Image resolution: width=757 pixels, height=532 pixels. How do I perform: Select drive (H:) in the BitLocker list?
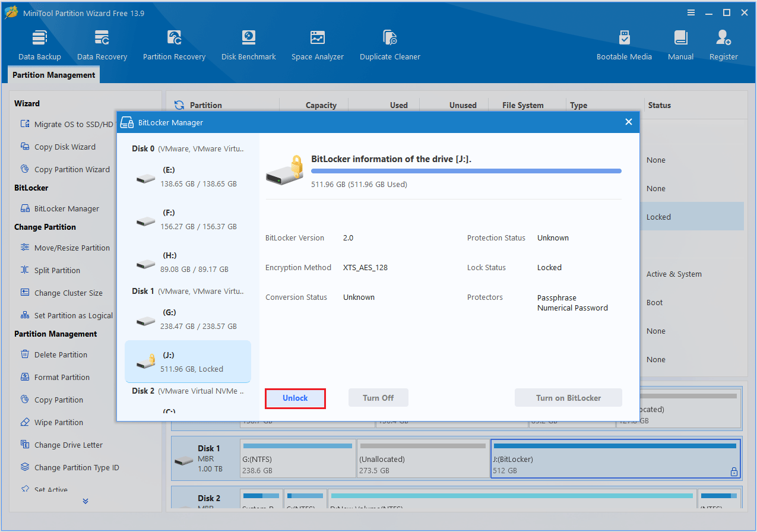(188, 262)
